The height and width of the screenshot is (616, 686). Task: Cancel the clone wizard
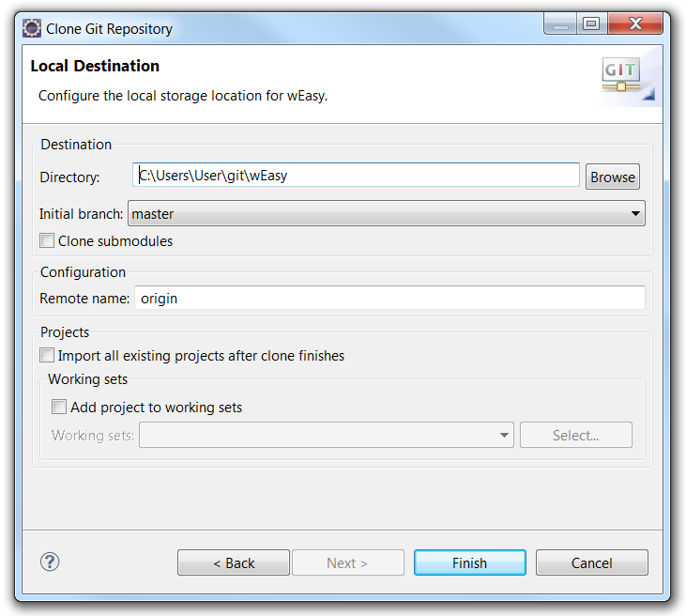click(591, 563)
